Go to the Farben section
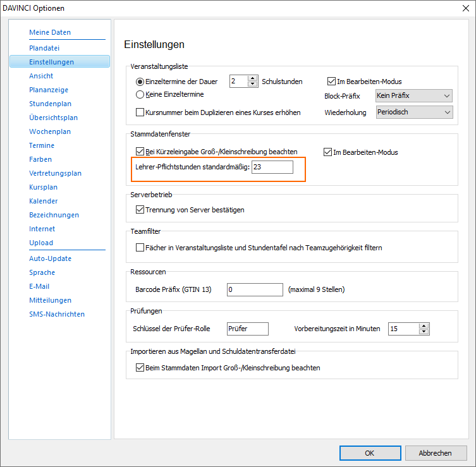The width and height of the screenshot is (476, 467). 40,159
